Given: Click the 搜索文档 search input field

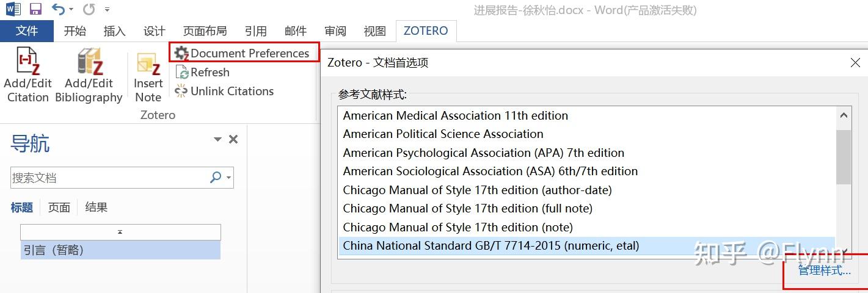Looking at the screenshot, I should tap(108, 178).
